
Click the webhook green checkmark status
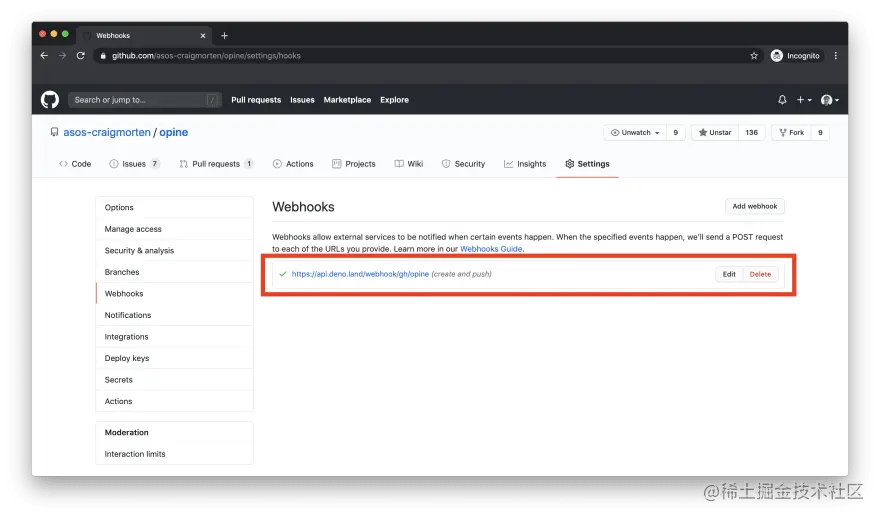click(x=283, y=274)
